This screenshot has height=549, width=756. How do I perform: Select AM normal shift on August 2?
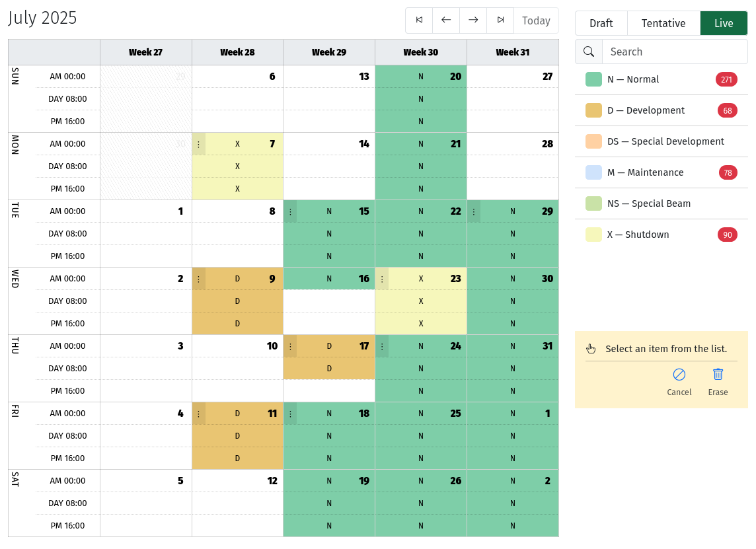513,481
